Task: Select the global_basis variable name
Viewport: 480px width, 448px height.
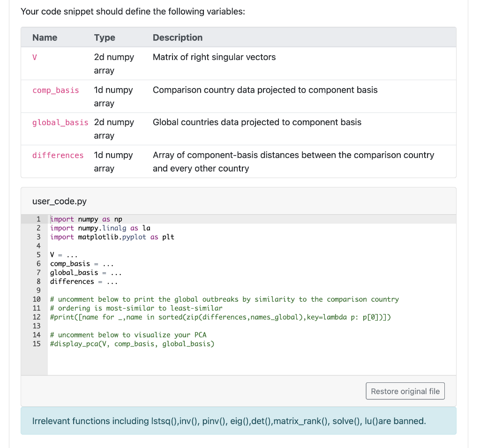Action: pos(60,122)
